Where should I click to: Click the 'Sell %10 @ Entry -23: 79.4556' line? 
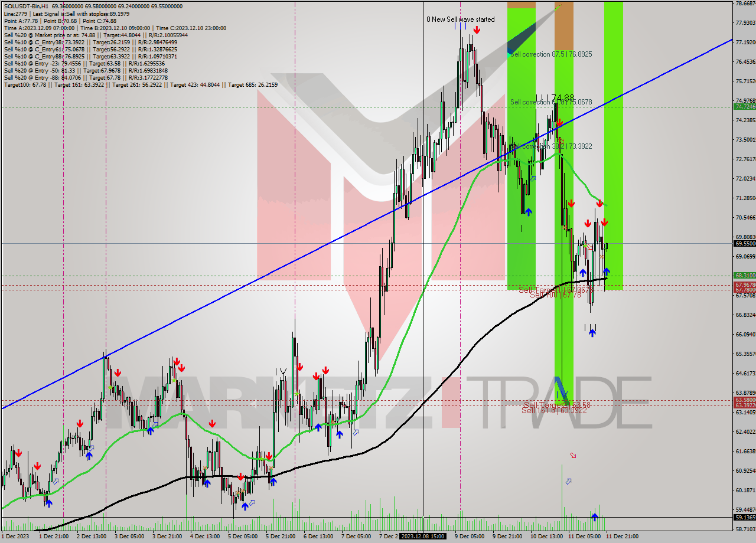84,63
